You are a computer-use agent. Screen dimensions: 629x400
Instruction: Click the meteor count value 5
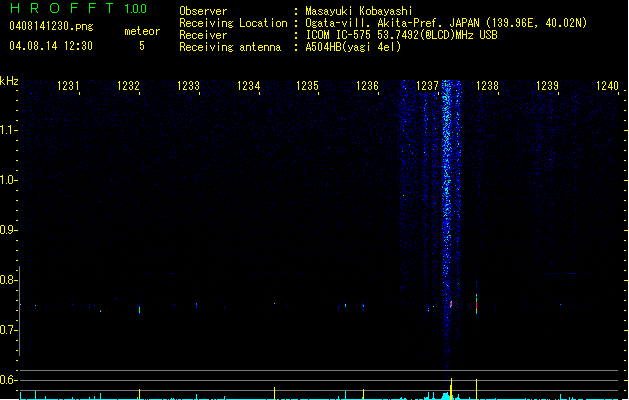coord(142,46)
